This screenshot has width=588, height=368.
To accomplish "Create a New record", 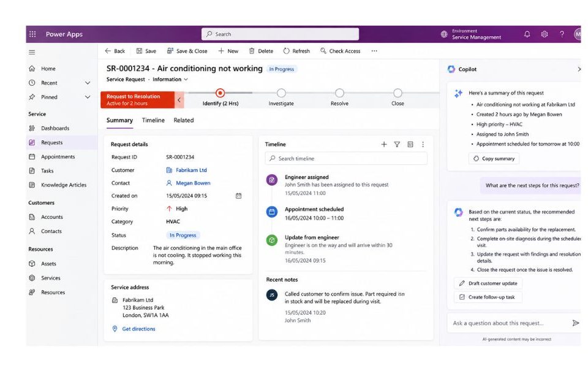I will (x=228, y=51).
